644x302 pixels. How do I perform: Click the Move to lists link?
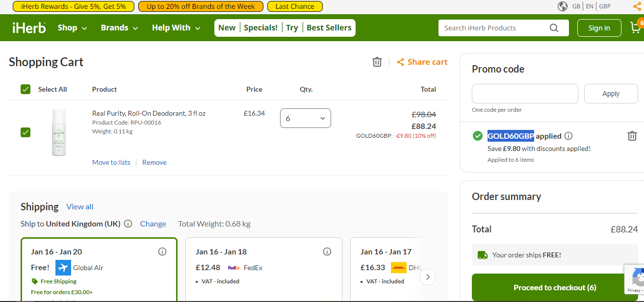point(111,162)
